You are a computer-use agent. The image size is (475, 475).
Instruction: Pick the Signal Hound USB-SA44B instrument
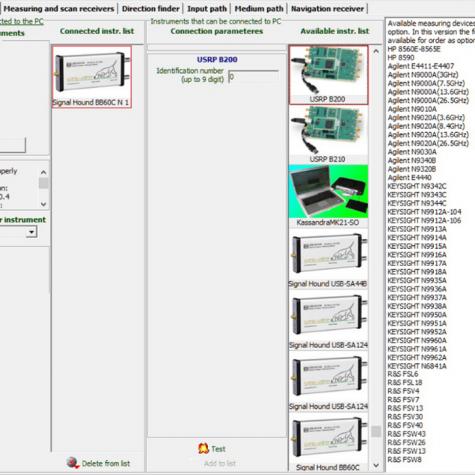[x=328, y=257]
